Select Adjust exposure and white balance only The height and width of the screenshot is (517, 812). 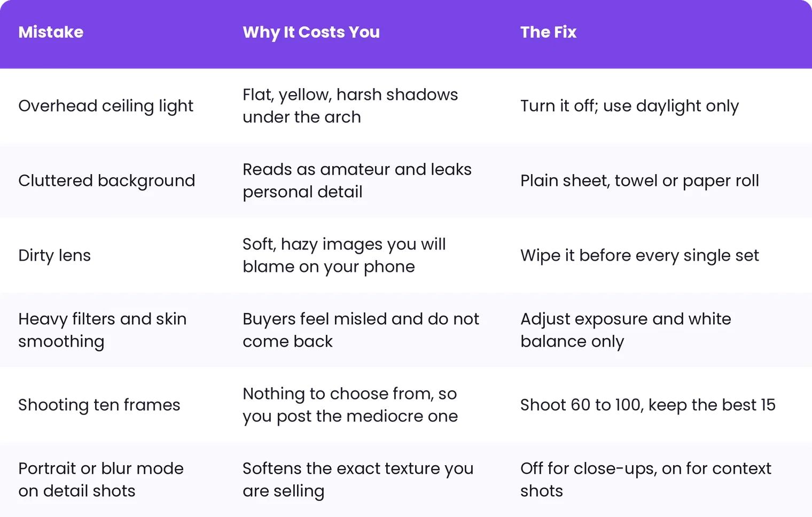tap(626, 330)
